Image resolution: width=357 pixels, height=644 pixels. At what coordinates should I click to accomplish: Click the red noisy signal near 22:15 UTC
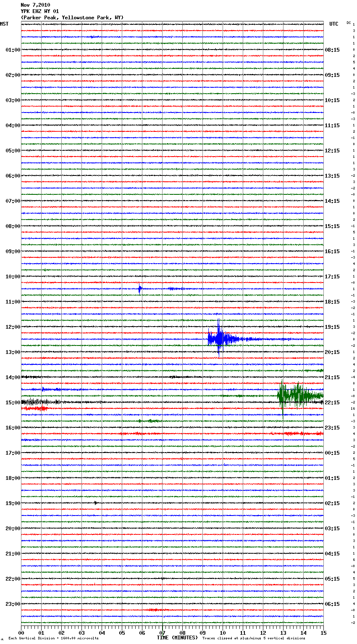coord(35,408)
